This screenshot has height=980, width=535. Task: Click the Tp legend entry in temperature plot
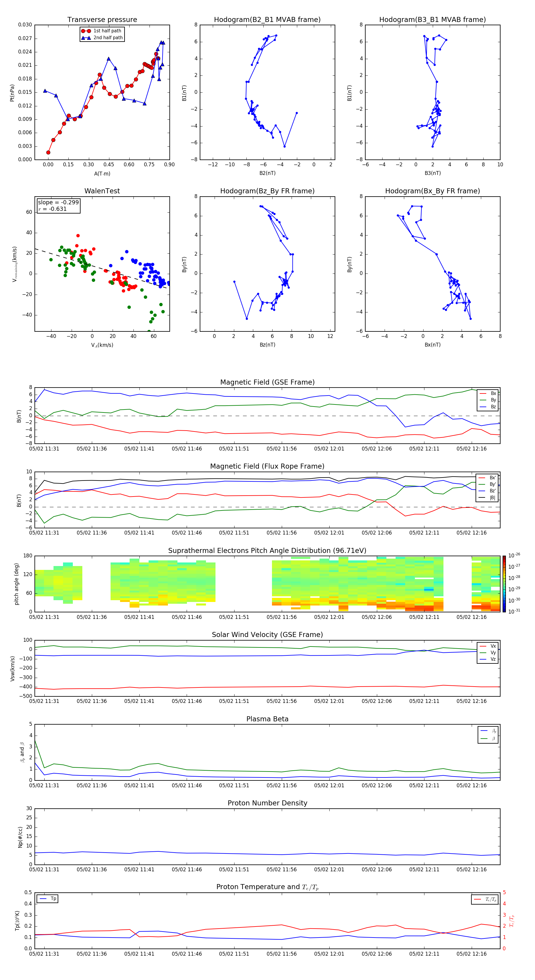click(x=48, y=899)
